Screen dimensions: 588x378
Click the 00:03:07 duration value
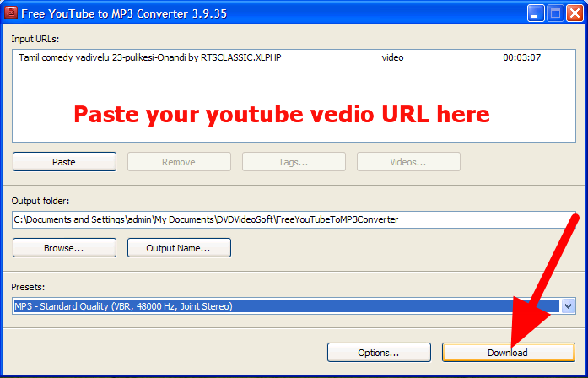[x=522, y=57]
